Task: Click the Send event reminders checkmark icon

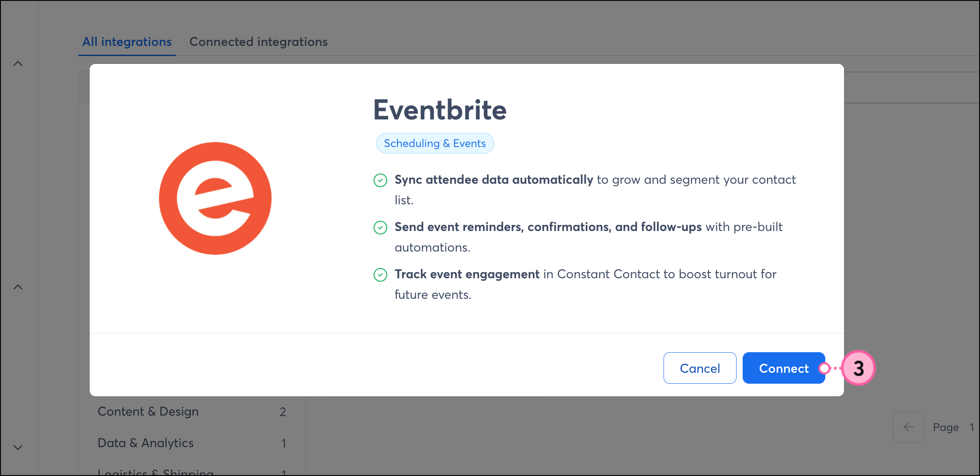Action: 380,227
